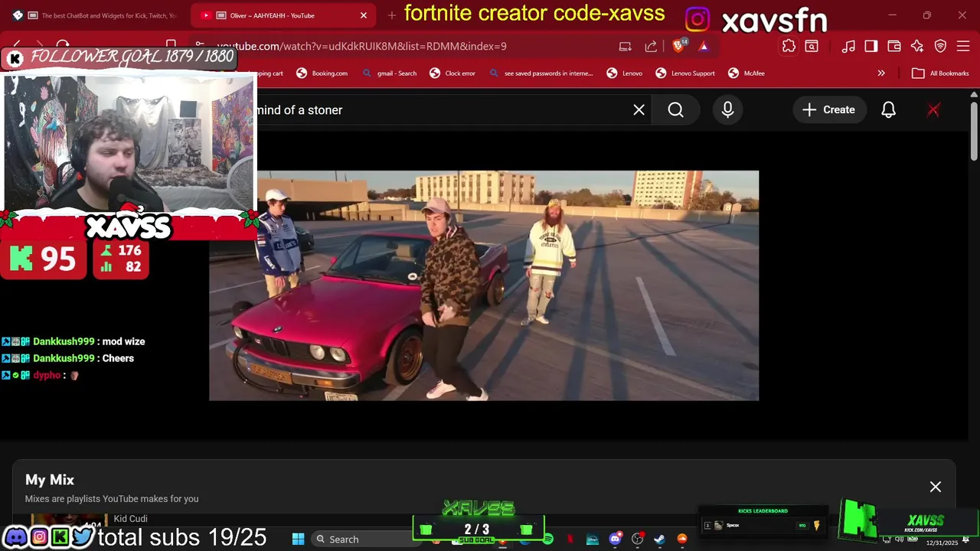Screen dimensions: 980x551
Task: Open the Extensions puzzle-piece icon
Action: 789,46
